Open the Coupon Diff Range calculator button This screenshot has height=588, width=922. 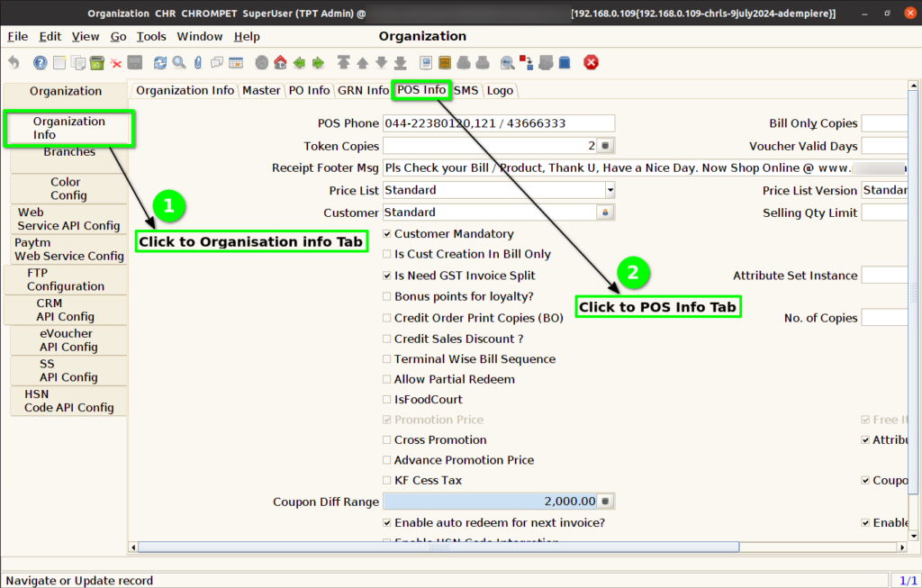click(606, 501)
